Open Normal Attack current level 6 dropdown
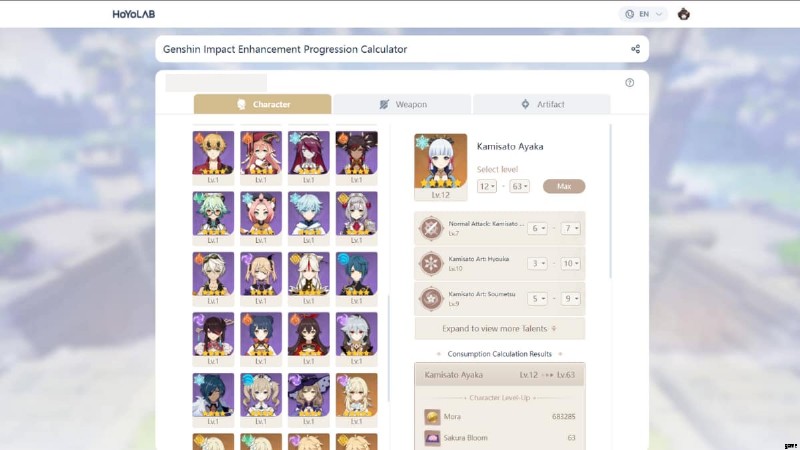800x450 pixels. (537, 228)
